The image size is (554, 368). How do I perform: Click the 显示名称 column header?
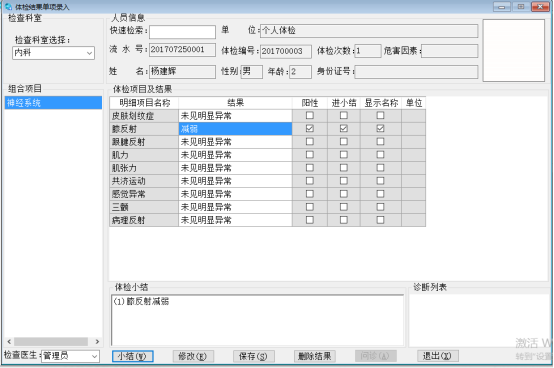381,103
